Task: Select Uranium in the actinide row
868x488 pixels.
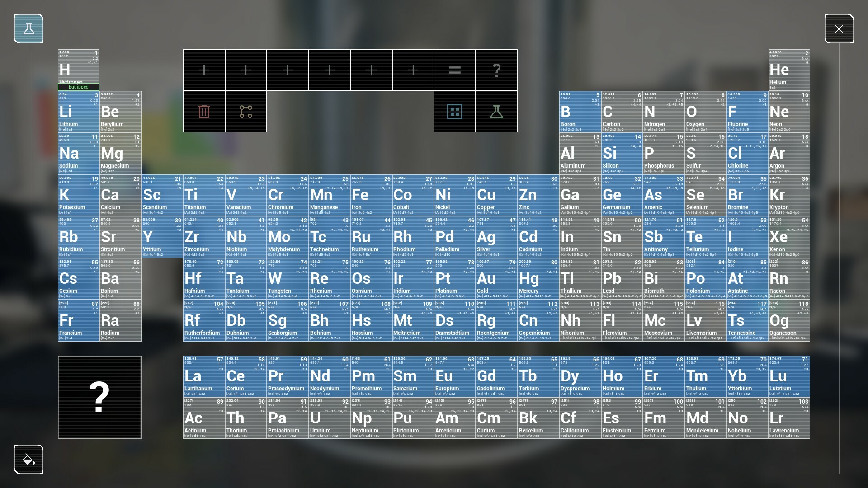Action: (329, 417)
